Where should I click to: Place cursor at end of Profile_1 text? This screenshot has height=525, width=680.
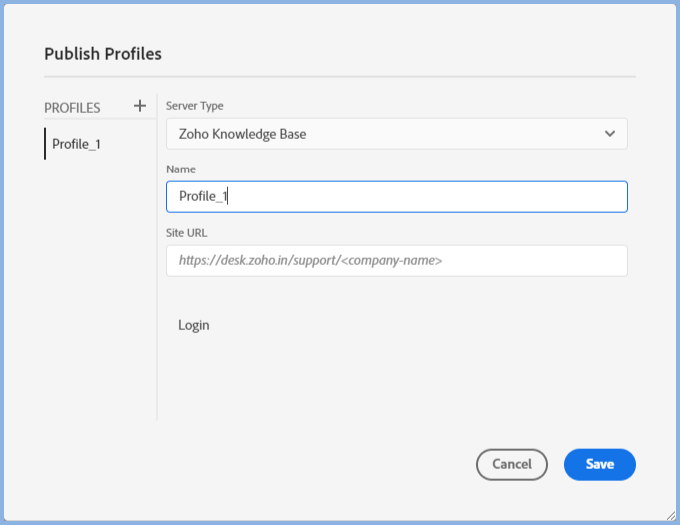pyautogui.click(x=230, y=197)
